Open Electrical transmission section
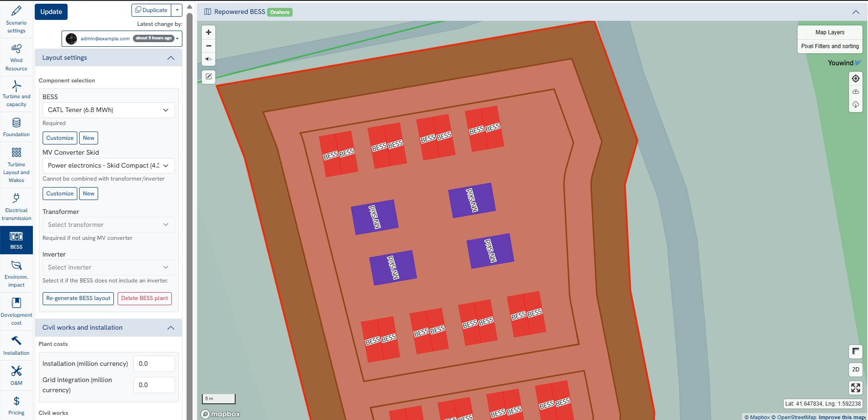 coord(16,207)
